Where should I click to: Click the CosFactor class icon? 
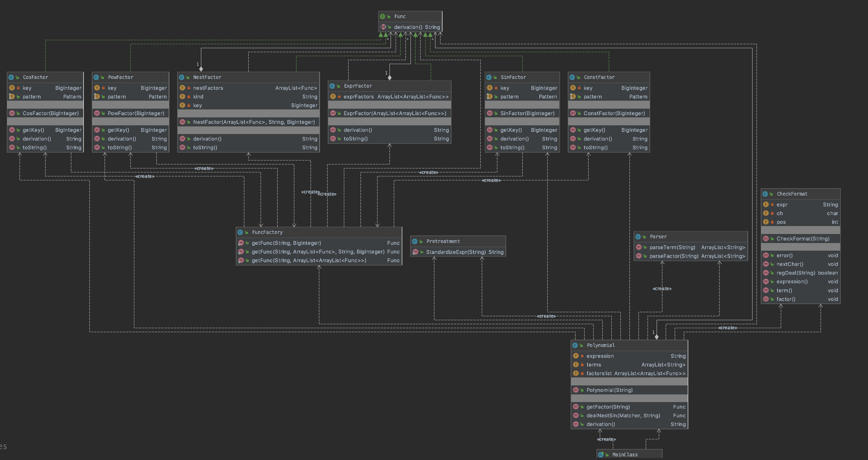click(11, 77)
